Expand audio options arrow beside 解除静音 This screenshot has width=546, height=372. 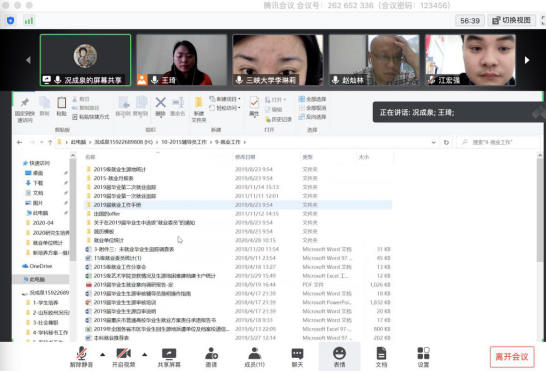[103, 355]
